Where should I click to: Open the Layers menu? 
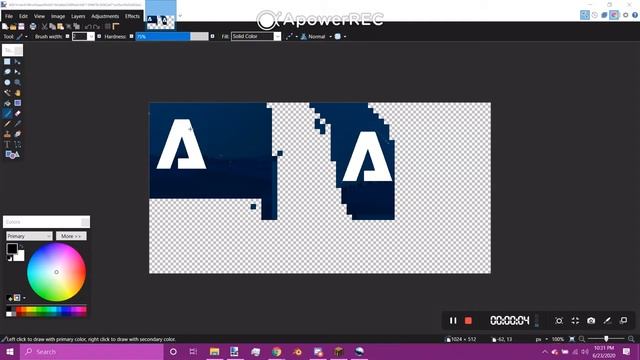click(78, 16)
